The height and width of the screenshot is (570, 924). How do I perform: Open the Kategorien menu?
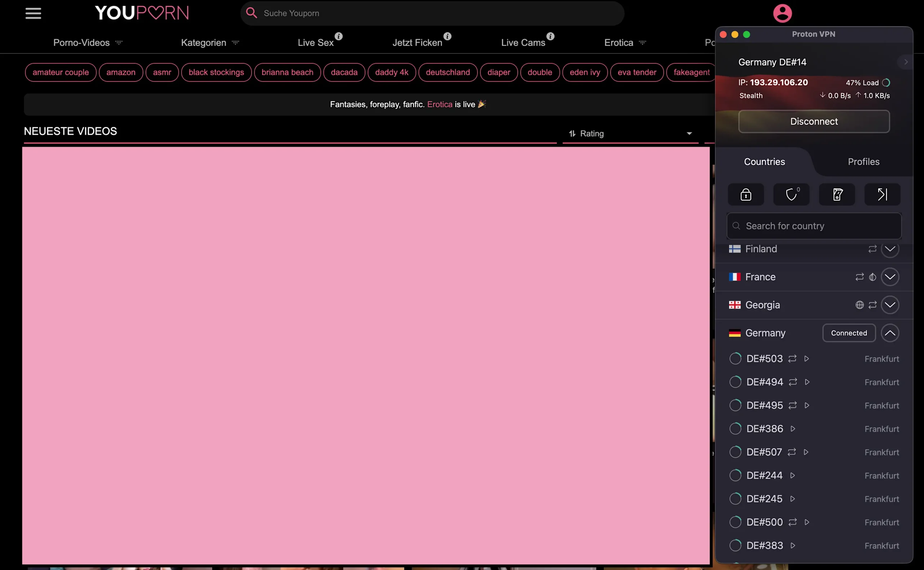point(203,43)
